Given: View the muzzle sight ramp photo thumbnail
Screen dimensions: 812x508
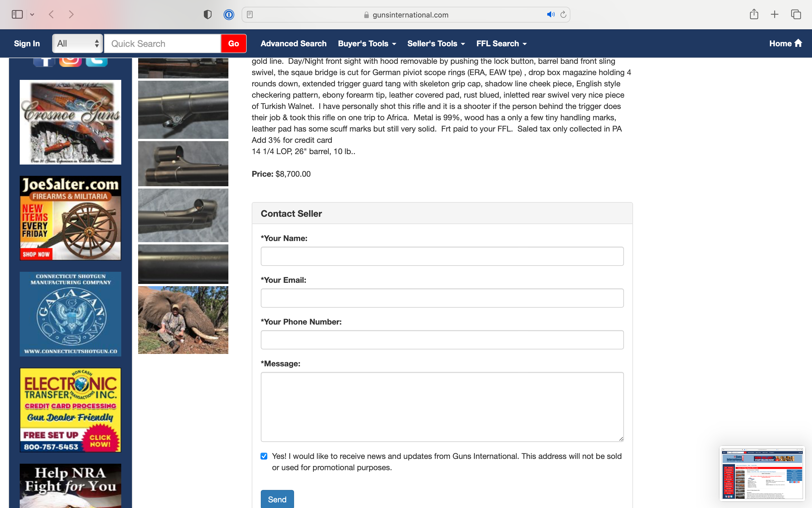Looking at the screenshot, I should (183, 215).
